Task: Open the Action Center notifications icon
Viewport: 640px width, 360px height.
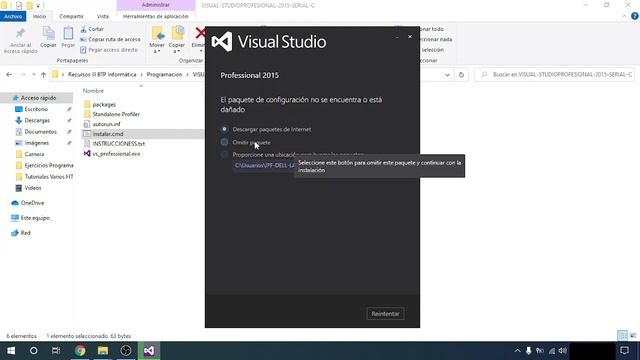Action: (x=624, y=351)
